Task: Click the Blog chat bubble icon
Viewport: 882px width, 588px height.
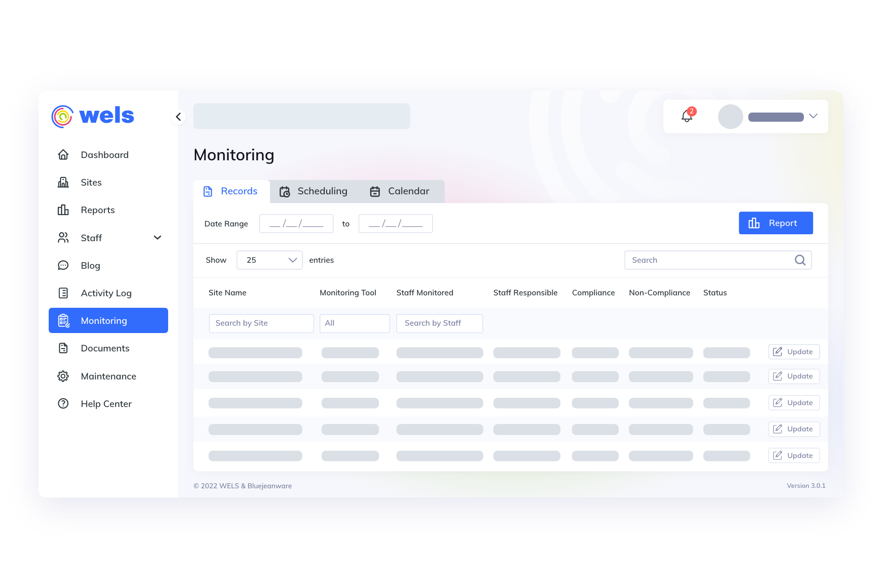Action: 63,266
